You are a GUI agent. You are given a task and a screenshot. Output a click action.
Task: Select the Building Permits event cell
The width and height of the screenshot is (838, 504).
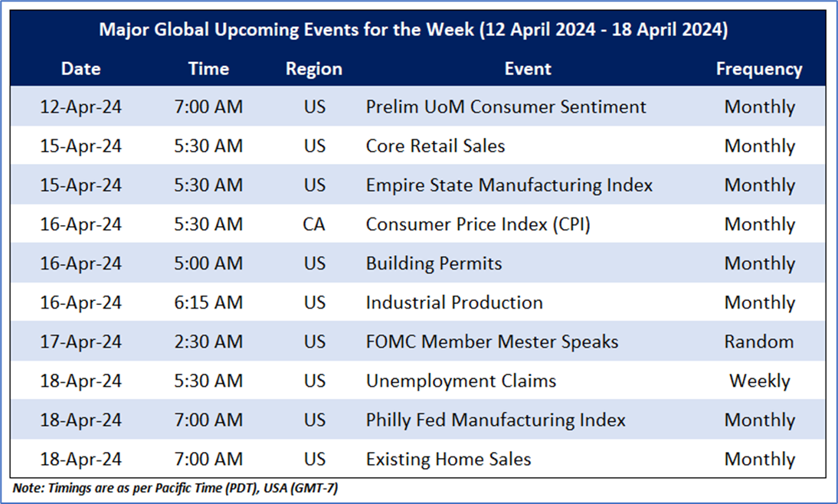[434, 263]
